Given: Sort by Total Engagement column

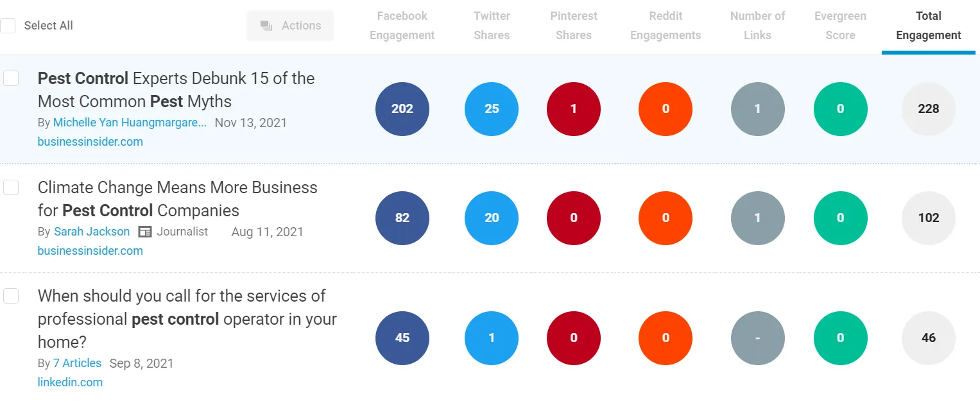Looking at the screenshot, I should pyautogui.click(x=929, y=26).
